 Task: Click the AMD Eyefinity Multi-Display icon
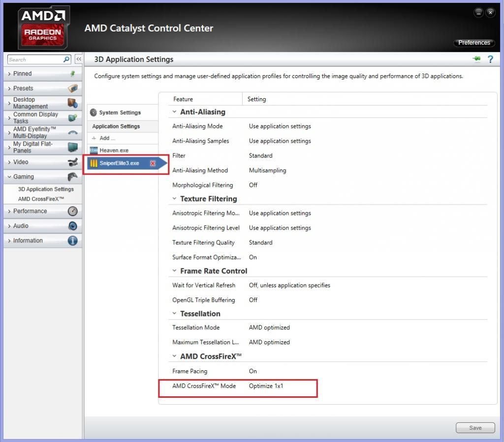click(x=73, y=132)
